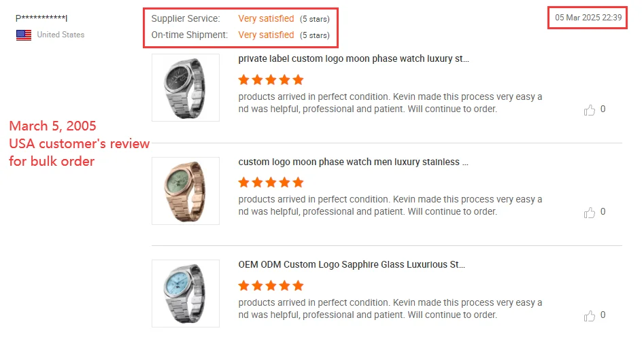
Task: Click the star rating under OEM ODM watch
Action: click(271, 286)
